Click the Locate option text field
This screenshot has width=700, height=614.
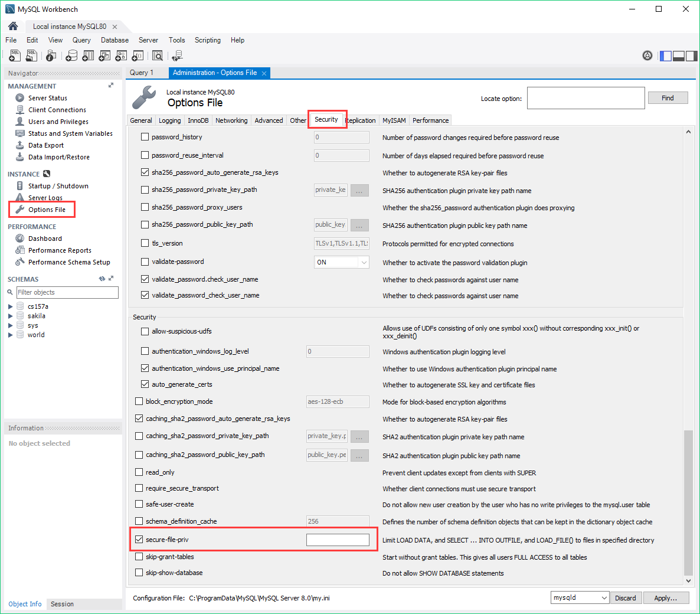[585, 98]
